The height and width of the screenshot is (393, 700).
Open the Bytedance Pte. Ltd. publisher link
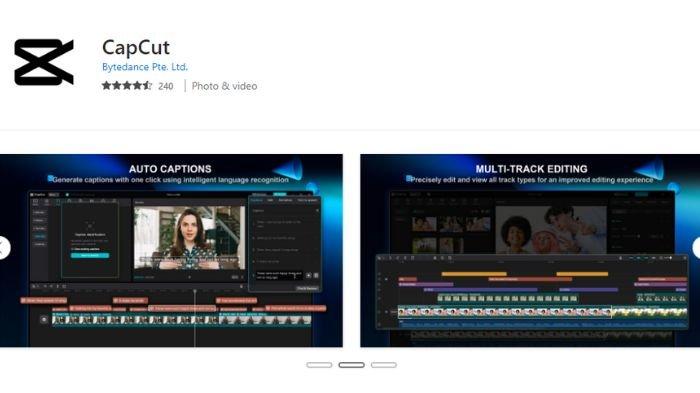(145, 67)
